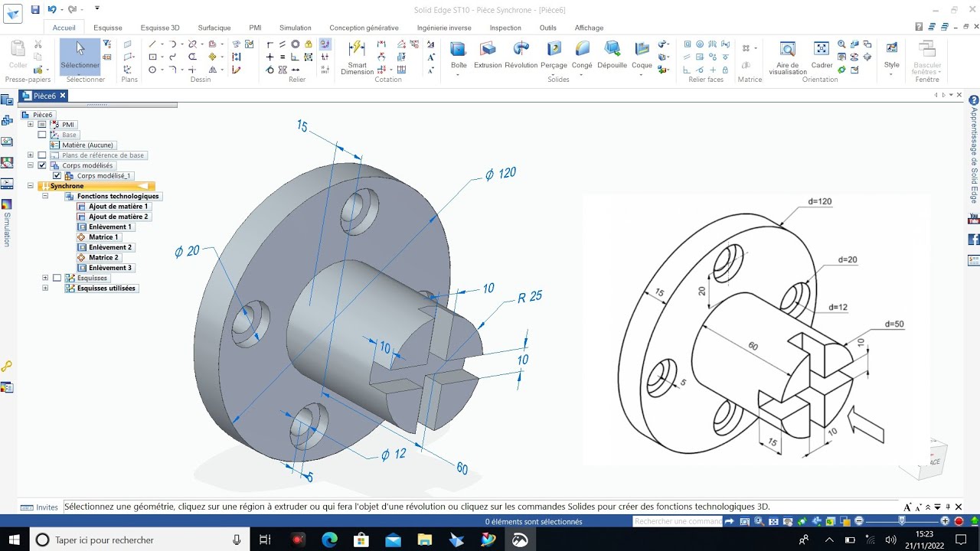Open Aire de visualisation zoom tool
The image size is (980, 551).
788,56
